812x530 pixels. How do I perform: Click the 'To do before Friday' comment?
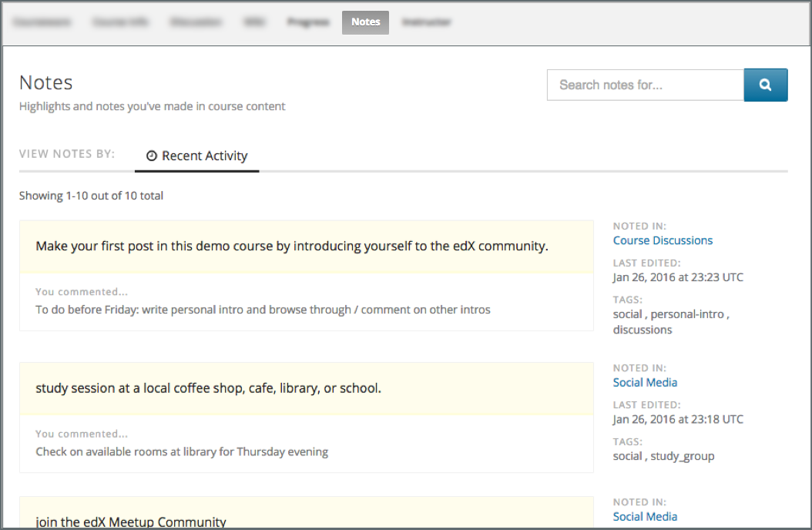(x=263, y=310)
